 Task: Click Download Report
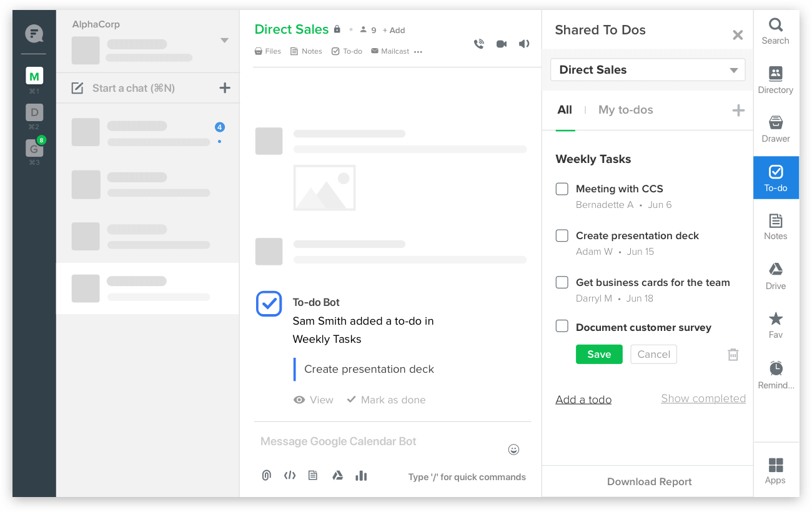pyautogui.click(x=649, y=481)
